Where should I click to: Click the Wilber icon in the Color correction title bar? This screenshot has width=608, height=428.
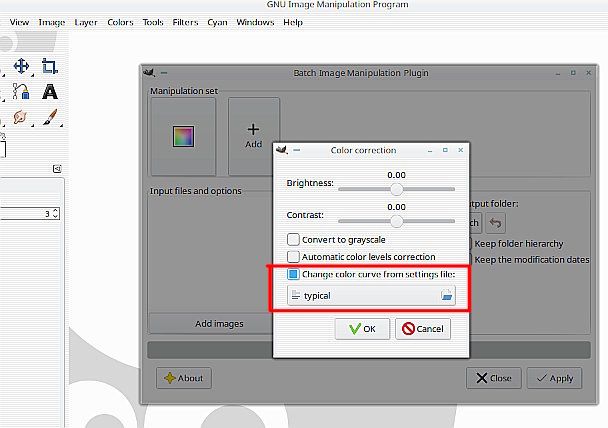tap(282, 150)
